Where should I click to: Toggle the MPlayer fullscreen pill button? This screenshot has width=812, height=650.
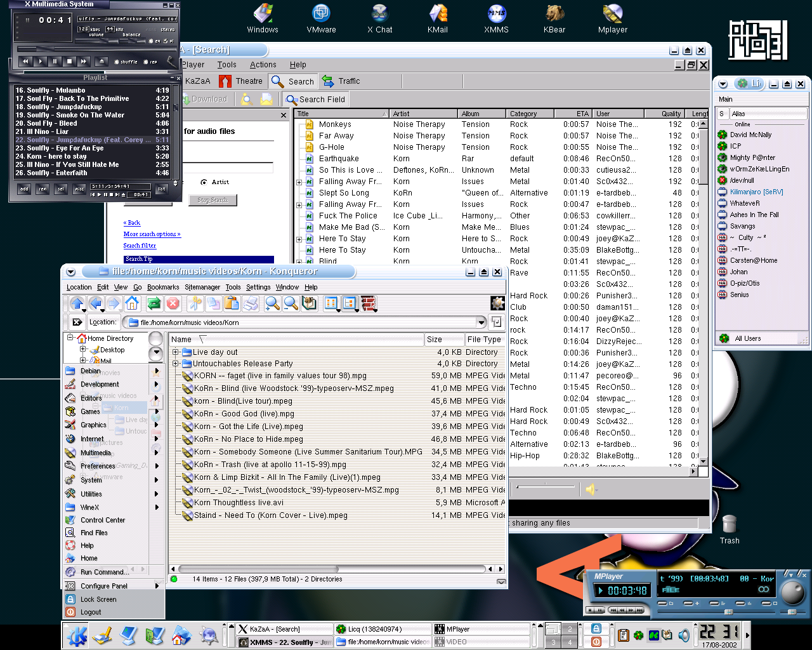click(x=767, y=603)
